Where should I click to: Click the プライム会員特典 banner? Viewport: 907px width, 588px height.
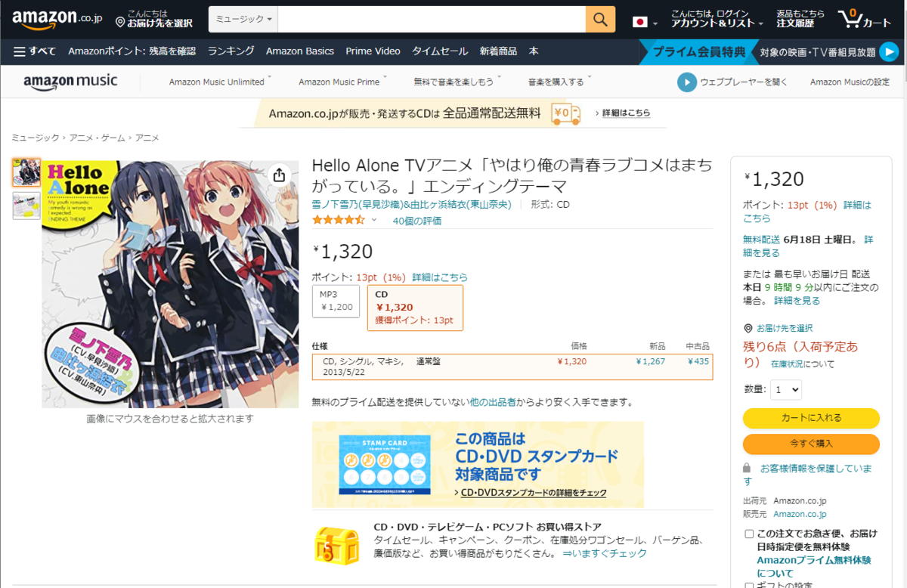pos(699,51)
